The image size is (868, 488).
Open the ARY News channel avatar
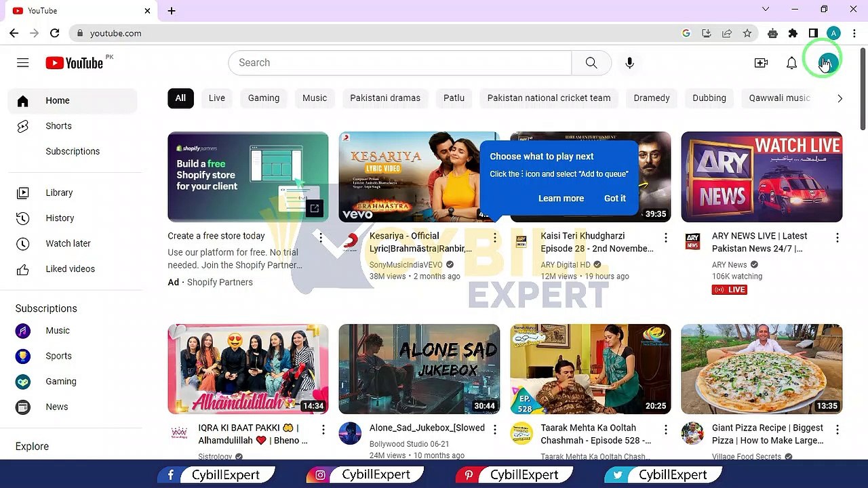click(692, 241)
